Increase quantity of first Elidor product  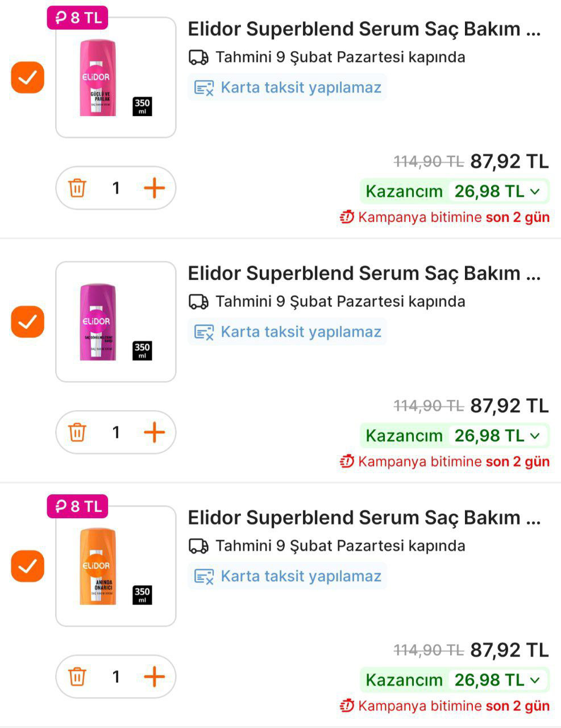(154, 188)
